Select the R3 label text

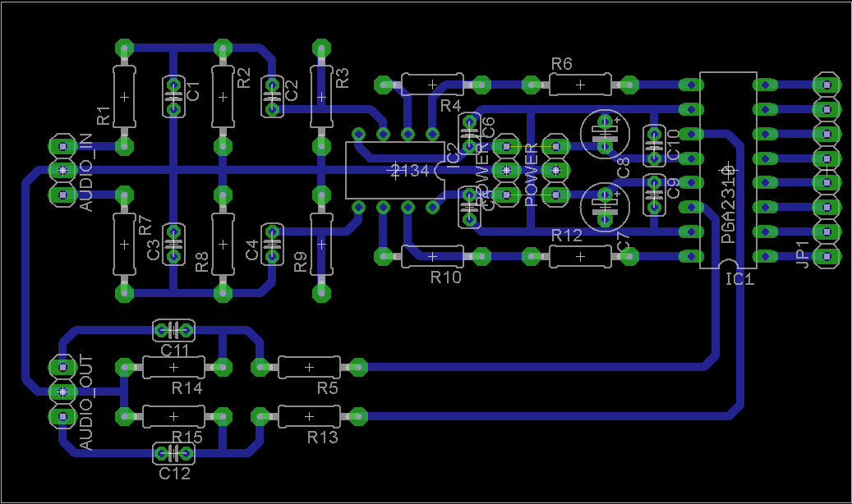tap(343, 78)
